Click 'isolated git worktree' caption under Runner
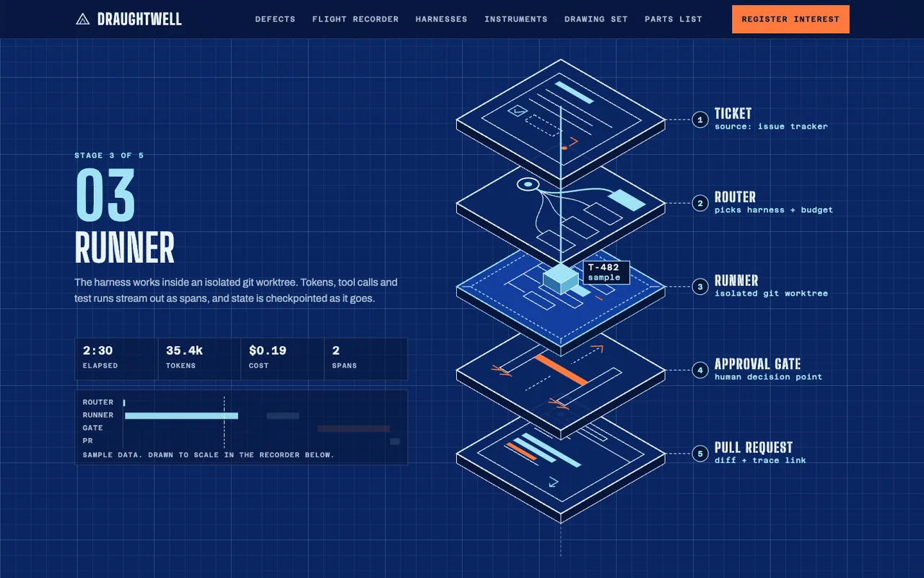 (x=771, y=293)
